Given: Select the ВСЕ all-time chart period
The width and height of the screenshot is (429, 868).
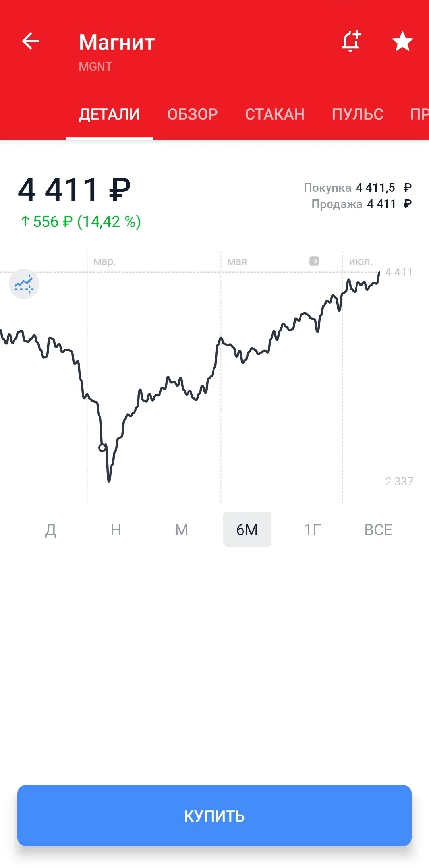Looking at the screenshot, I should click(379, 530).
